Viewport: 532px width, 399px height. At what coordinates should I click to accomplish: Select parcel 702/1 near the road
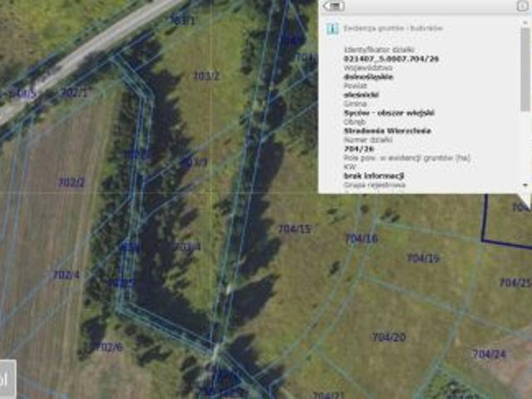(x=73, y=92)
